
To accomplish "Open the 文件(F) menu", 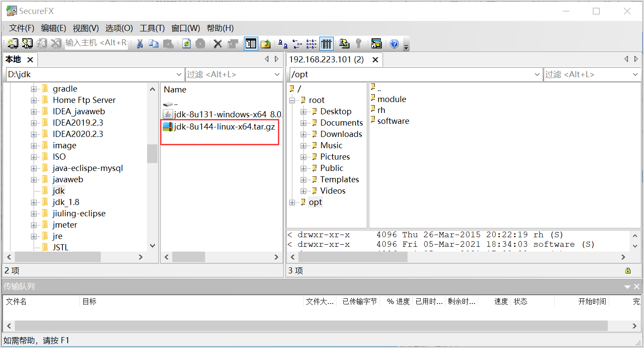I will click(22, 28).
